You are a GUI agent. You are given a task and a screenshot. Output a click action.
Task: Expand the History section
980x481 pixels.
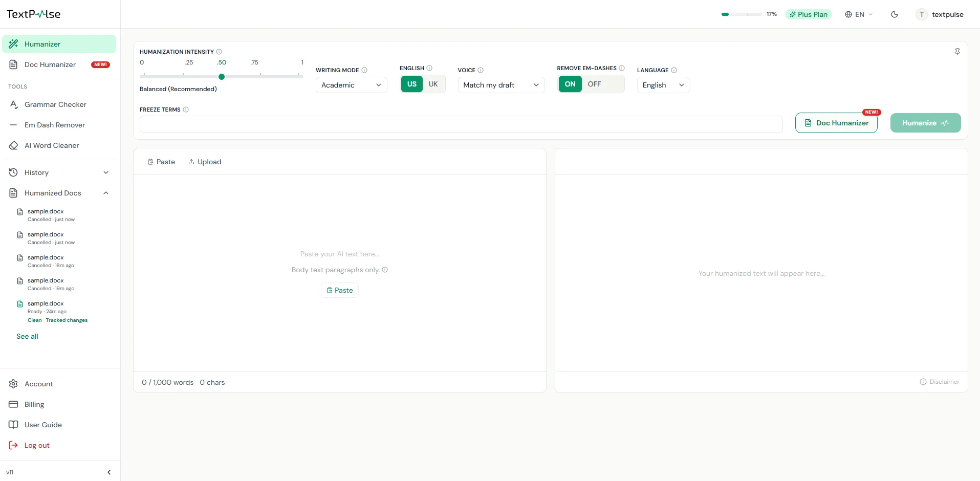pos(59,172)
